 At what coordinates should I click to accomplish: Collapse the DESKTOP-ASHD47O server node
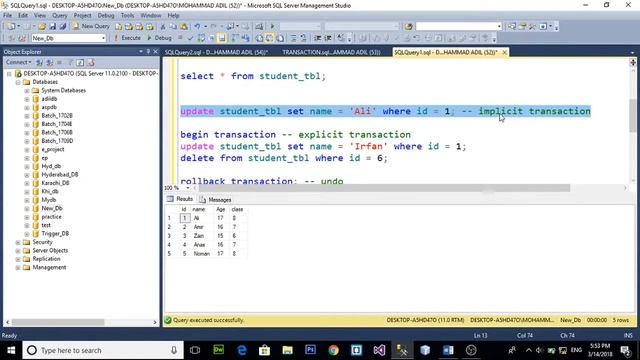9,74
